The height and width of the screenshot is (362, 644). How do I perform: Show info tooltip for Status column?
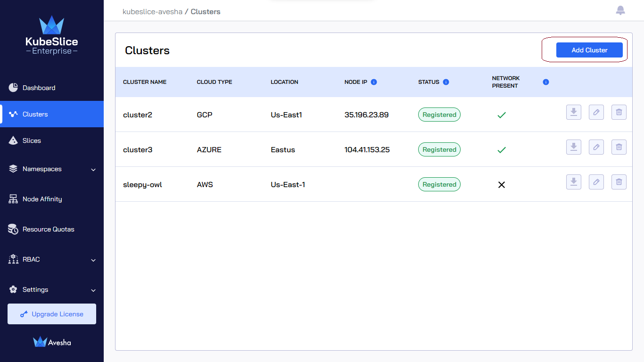click(446, 82)
